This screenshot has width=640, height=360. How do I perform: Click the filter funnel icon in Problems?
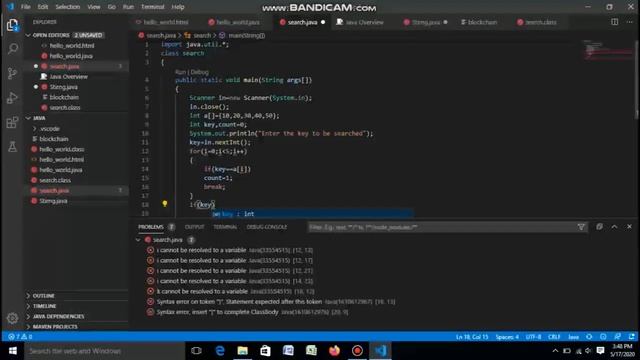(581, 227)
